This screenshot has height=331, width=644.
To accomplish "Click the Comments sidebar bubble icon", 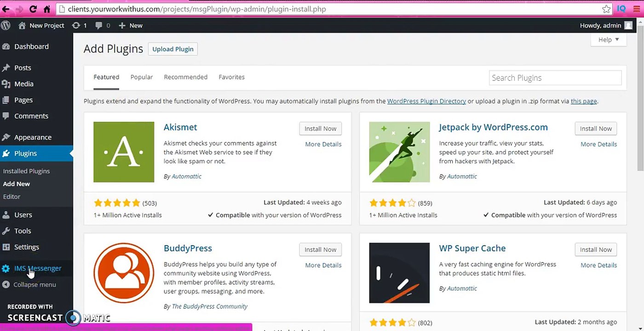I will tap(6, 116).
